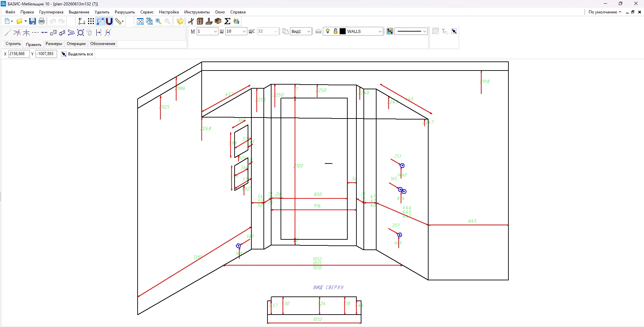Open the yellow folders library icon
This screenshot has width=644, height=327.
tap(180, 21)
